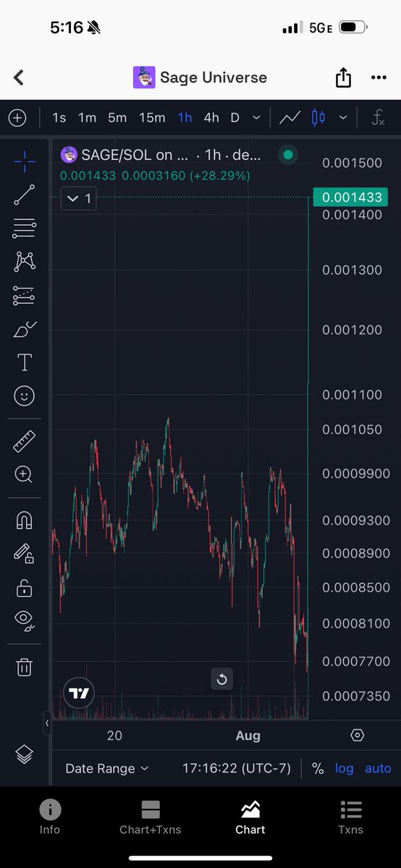
Task: Select the zoom in magnifier tool
Action: click(25, 475)
